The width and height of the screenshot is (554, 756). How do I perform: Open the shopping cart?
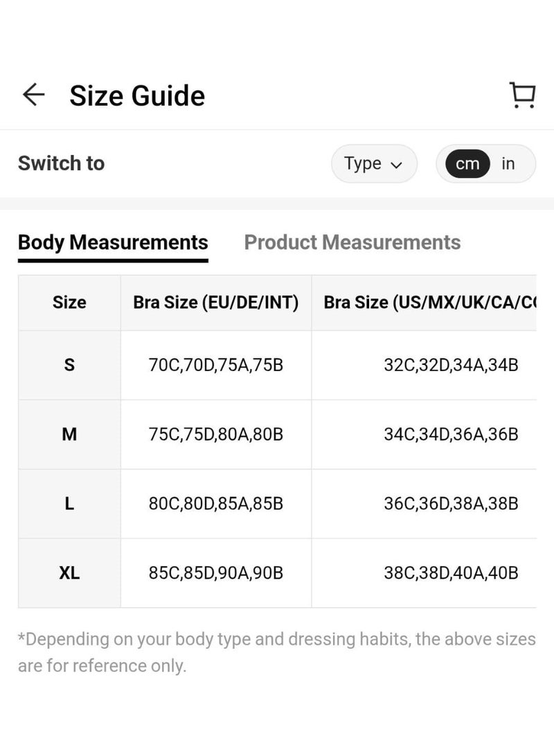tap(524, 95)
